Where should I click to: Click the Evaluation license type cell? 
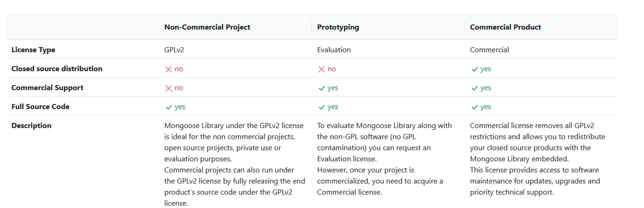[334, 50]
